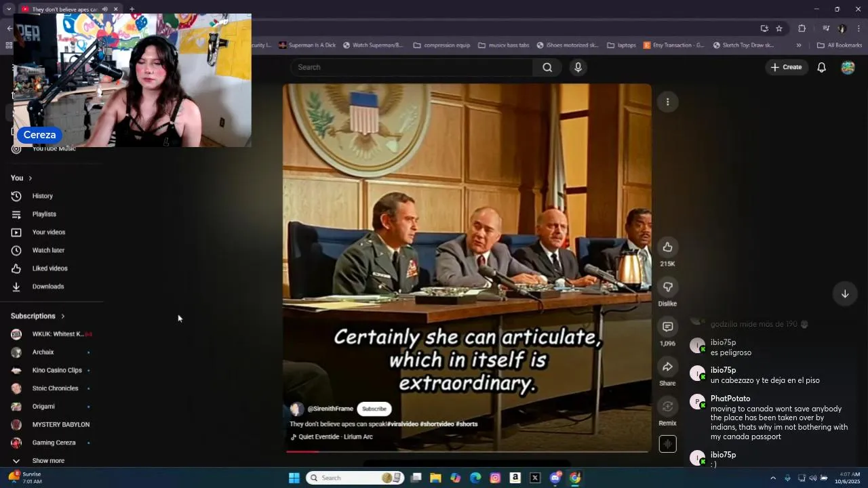Open the #viralvideo hashtag link

click(x=403, y=424)
